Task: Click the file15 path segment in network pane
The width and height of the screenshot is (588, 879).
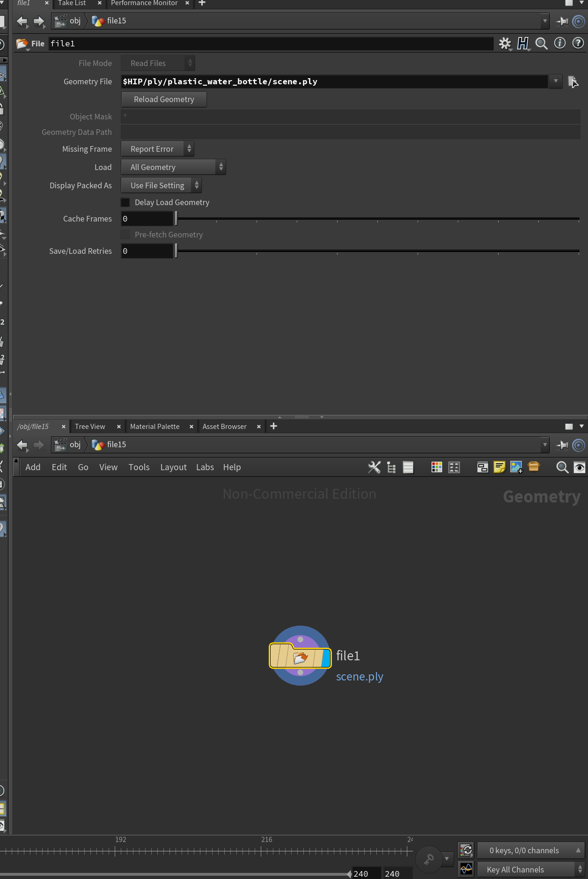Action: 110,445
